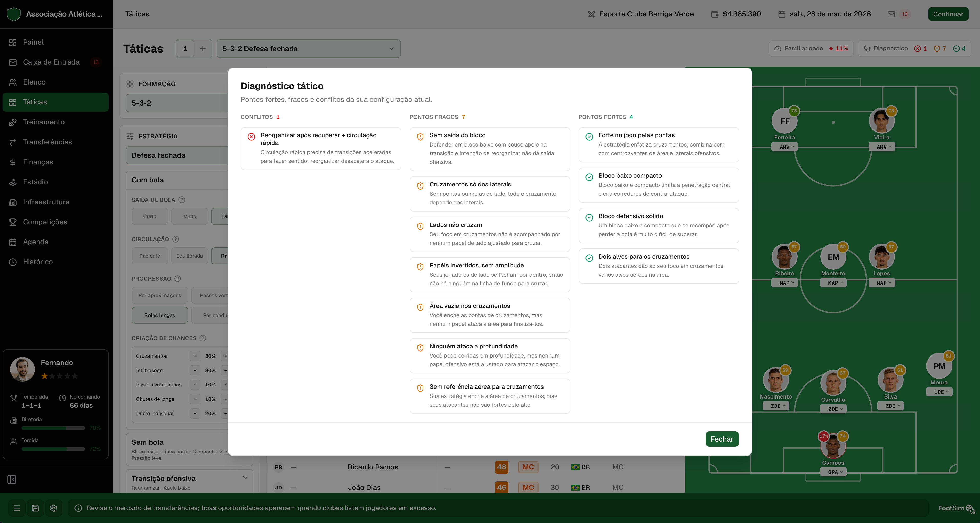Change Moura's LDE role dropdown
980x523 pixels.
(x=939, y=392)
